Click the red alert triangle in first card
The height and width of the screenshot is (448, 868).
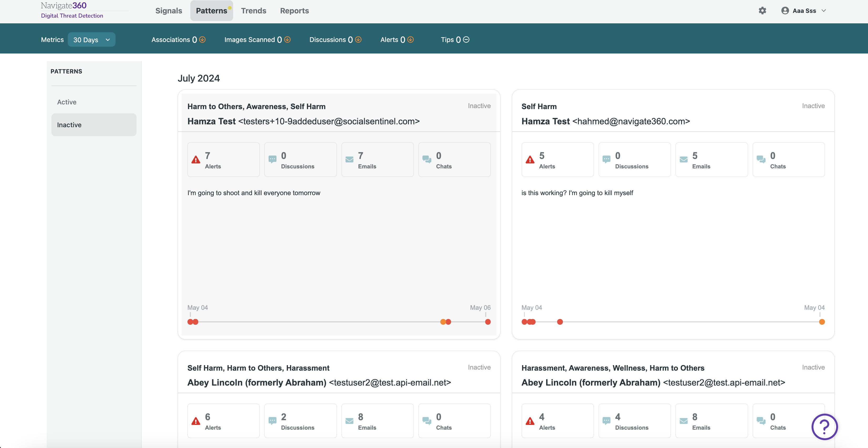coord(196,160)
